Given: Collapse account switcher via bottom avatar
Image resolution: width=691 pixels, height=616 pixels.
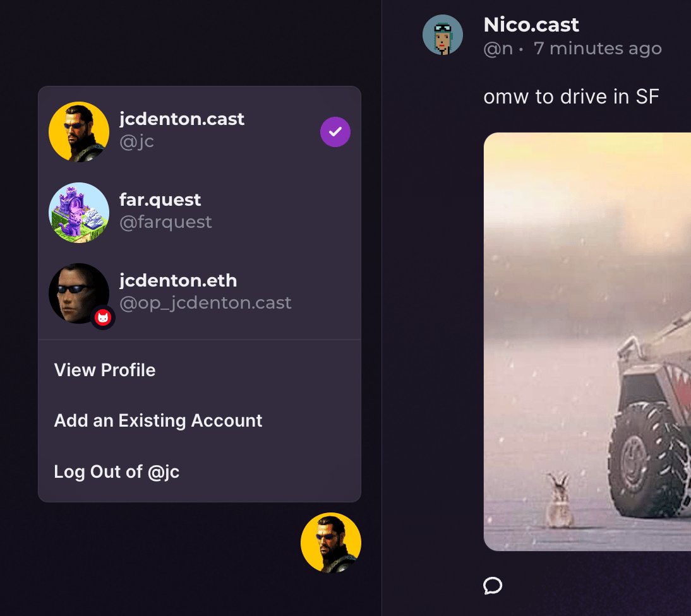Looking at the screenshot, I should [x=331, y=543].
